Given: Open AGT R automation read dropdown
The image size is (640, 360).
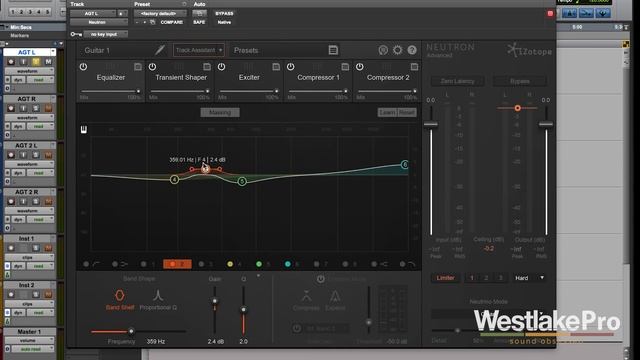Looking at the screenshot, I should pyautogui.click(x=41, y=127).
